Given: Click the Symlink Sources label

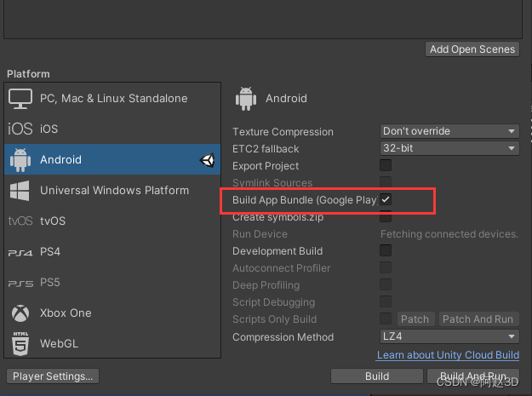Looking at the screenshot, I should [x=272, y=182].
